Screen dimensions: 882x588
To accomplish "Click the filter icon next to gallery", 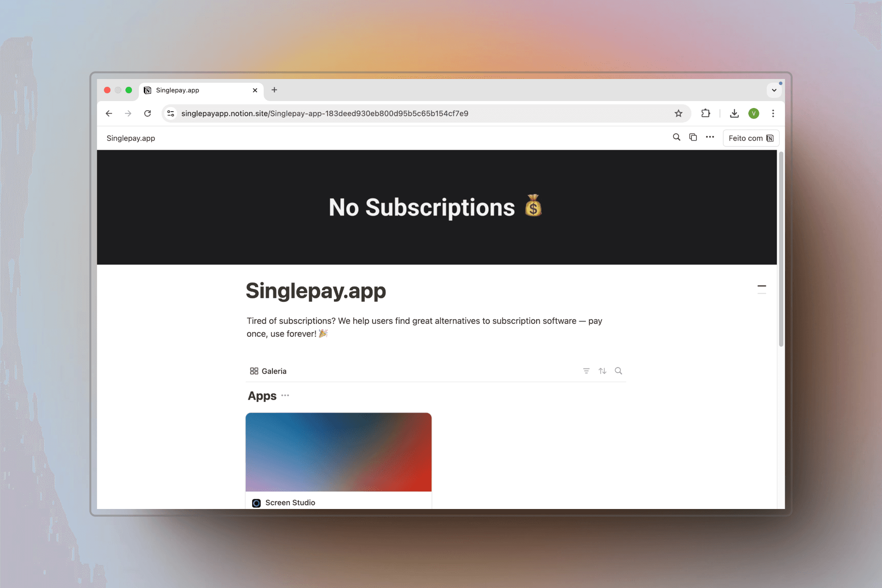I will coord(586,371).
